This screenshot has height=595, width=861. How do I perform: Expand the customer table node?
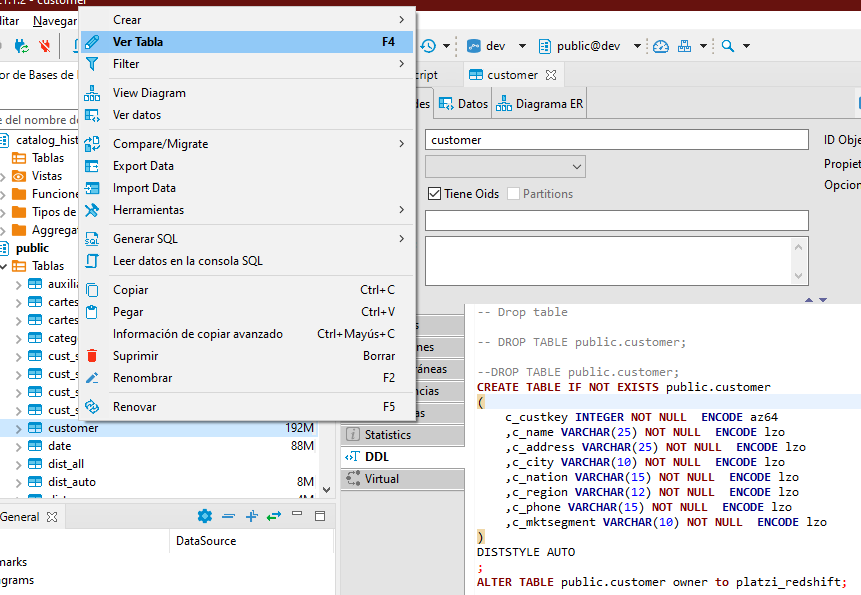18,429
